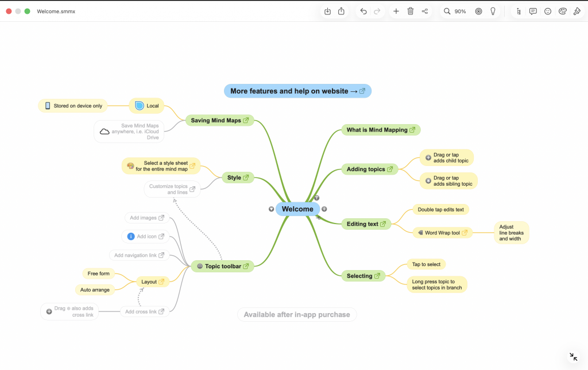The width and height of the screenshot is (588, 370).
Task: Open 'More features and help on website' link
Action: pos(297,91)
